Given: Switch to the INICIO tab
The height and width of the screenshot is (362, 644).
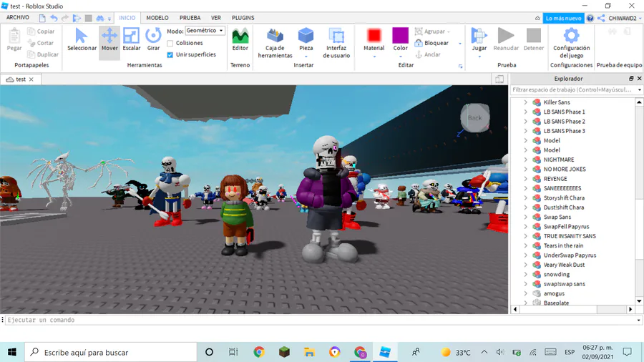Looking at the screenshot, I should click(x=127, y=18).
